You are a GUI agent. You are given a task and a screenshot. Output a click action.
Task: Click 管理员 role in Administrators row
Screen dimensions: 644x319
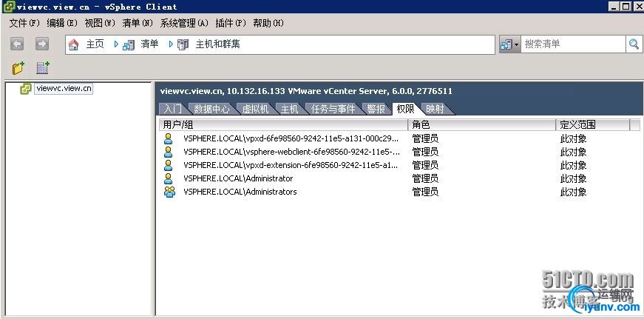[425, 192]
